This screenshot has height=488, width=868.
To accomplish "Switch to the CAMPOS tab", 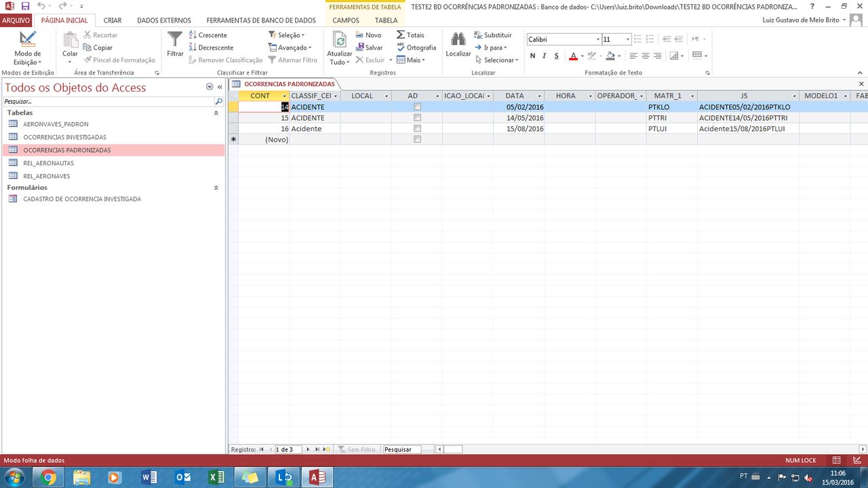I will pyautogui.click(x=346, y=20).
